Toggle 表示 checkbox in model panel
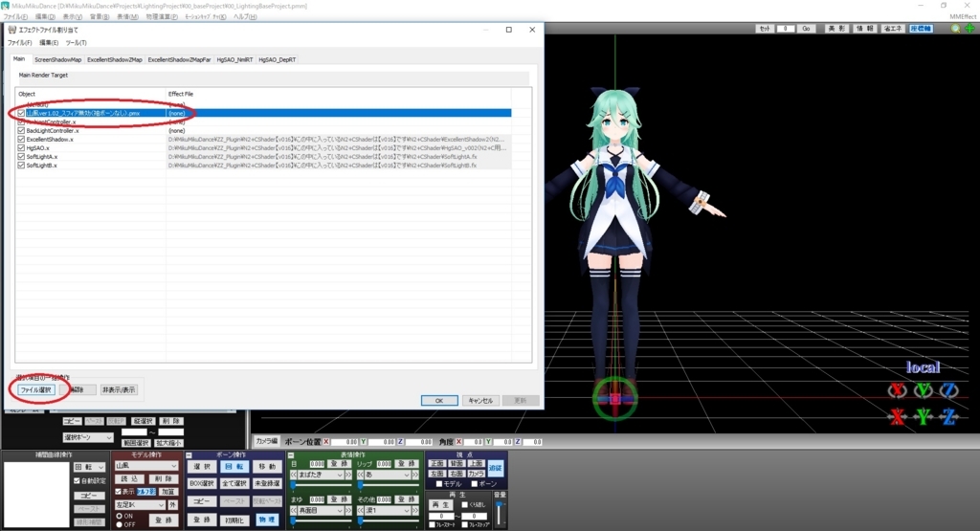This screenshot has height=531, width=980. pos(118,493)
